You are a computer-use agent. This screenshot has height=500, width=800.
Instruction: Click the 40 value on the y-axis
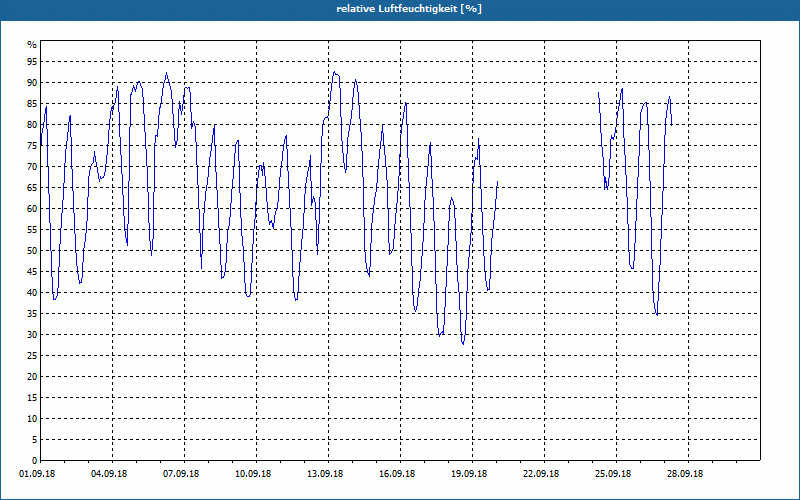pos(32,293)
